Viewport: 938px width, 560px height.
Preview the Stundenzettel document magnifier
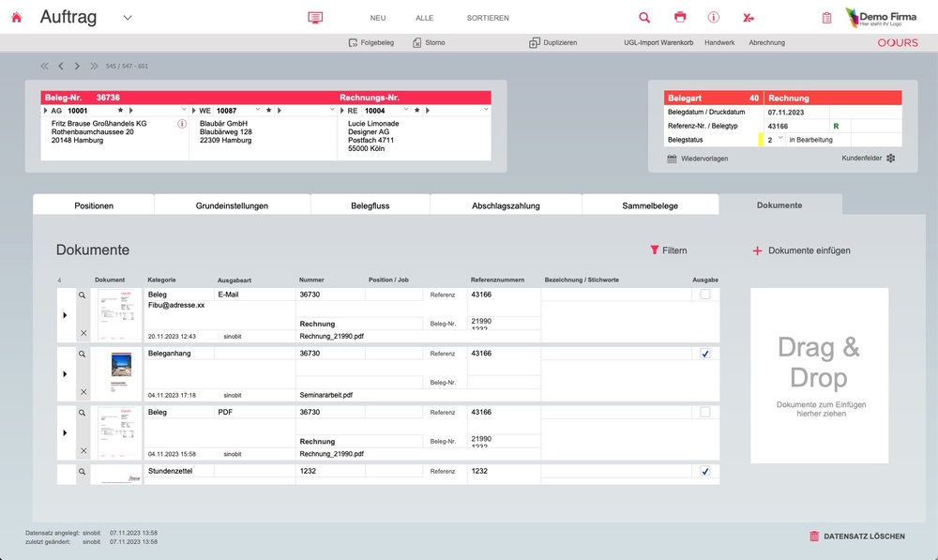(x=82, y=472)
